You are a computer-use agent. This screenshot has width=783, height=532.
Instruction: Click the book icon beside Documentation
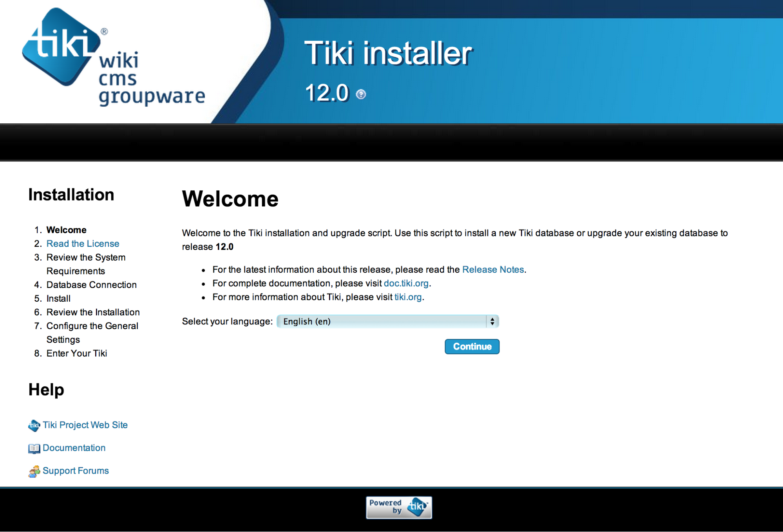tap(34, 448)
